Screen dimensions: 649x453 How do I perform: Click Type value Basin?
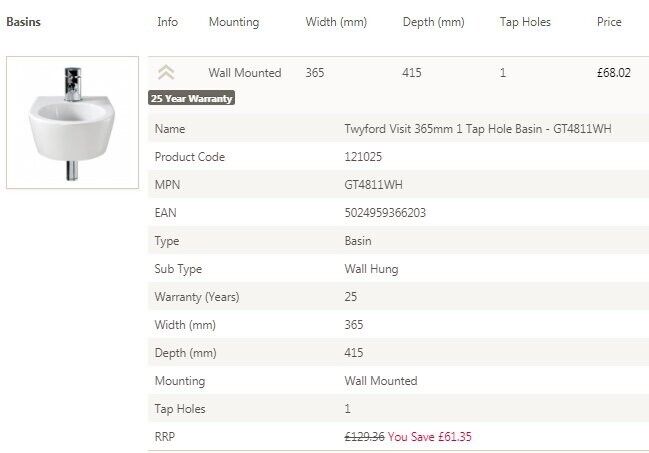point(358,241)
